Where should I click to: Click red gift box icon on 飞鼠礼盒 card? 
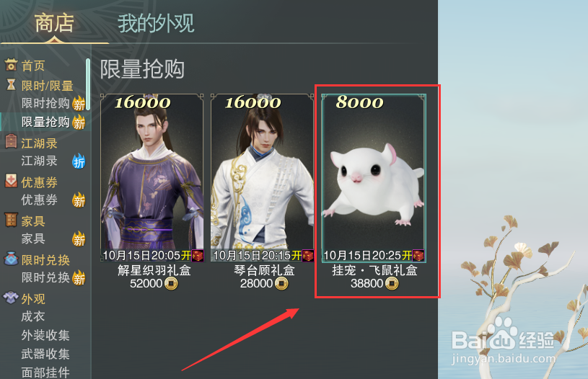point(418,255)
